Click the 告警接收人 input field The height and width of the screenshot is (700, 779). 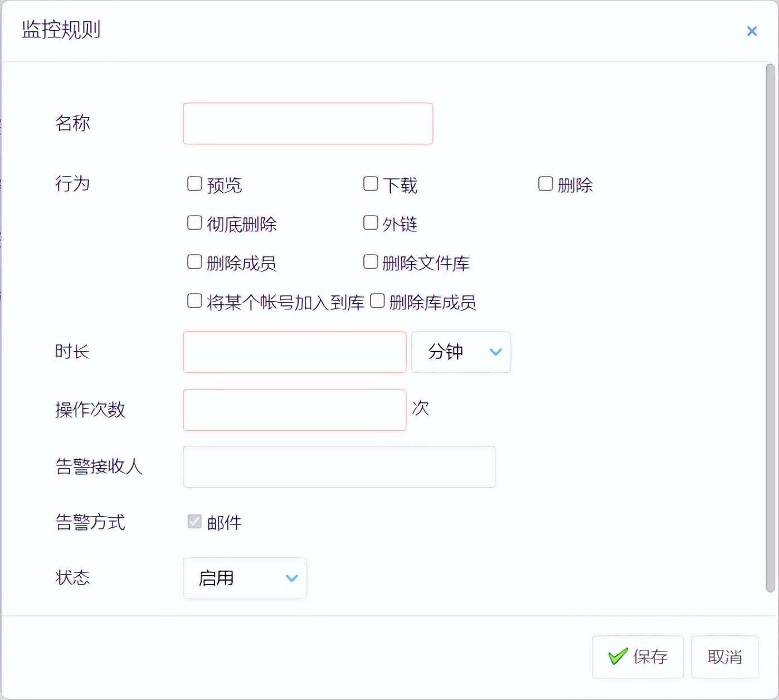339,467
